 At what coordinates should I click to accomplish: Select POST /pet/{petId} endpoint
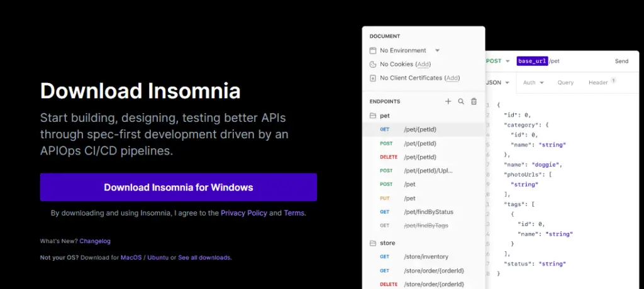[423, 144]
